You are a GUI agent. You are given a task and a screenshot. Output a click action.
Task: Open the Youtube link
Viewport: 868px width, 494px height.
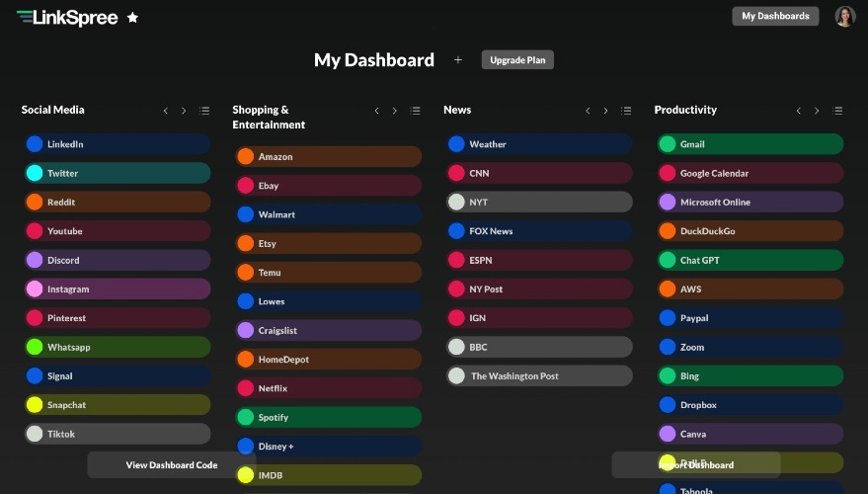pos(118,231)
